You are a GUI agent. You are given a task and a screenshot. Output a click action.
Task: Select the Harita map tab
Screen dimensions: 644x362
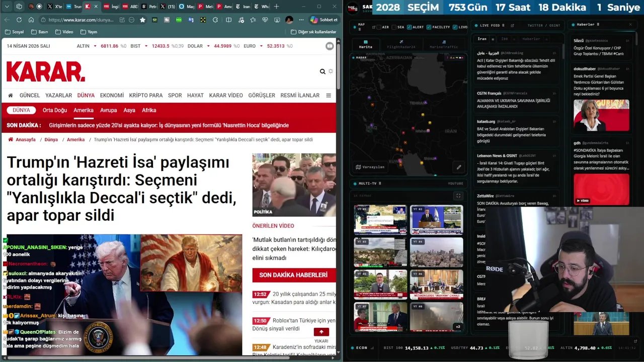[x=366, y=44]
